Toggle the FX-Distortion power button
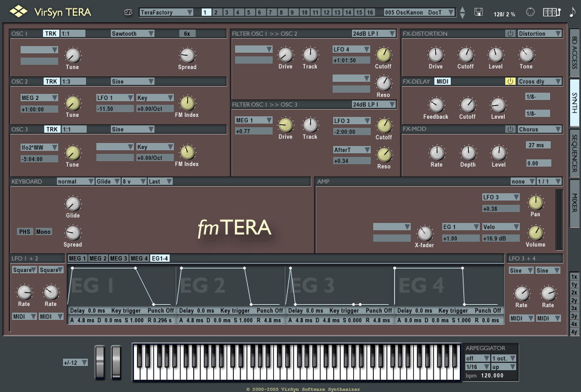This screenshot has width=581, height=392. click(x=510, y=33)
